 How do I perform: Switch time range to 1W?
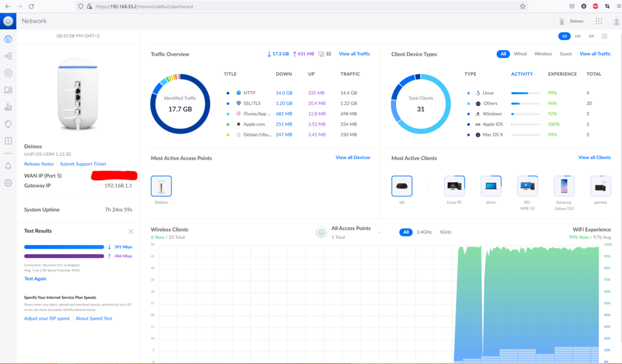[x=578, y=36]
